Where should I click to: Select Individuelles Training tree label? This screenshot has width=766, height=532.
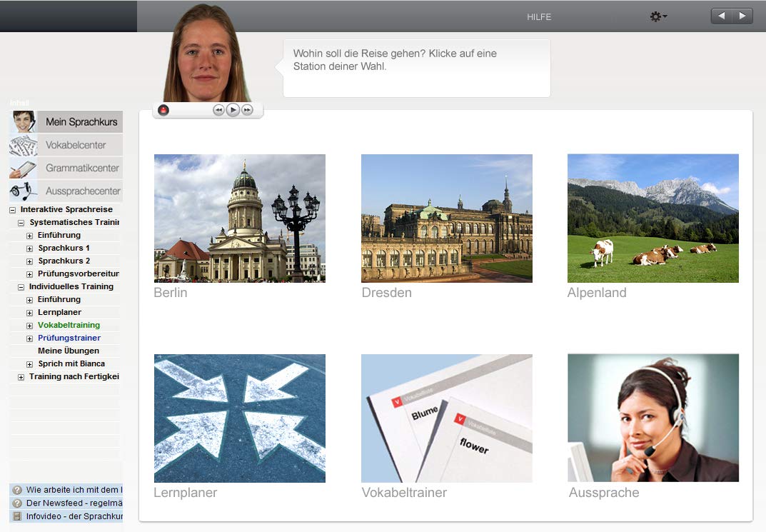pyautogui.click(x=71, y=286)
